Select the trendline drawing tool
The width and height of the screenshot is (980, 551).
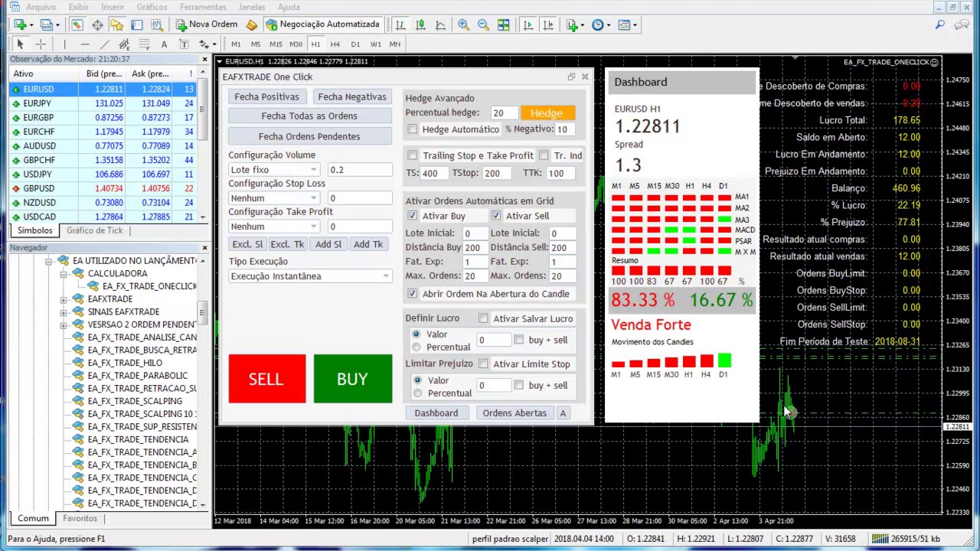click(105, 44)
